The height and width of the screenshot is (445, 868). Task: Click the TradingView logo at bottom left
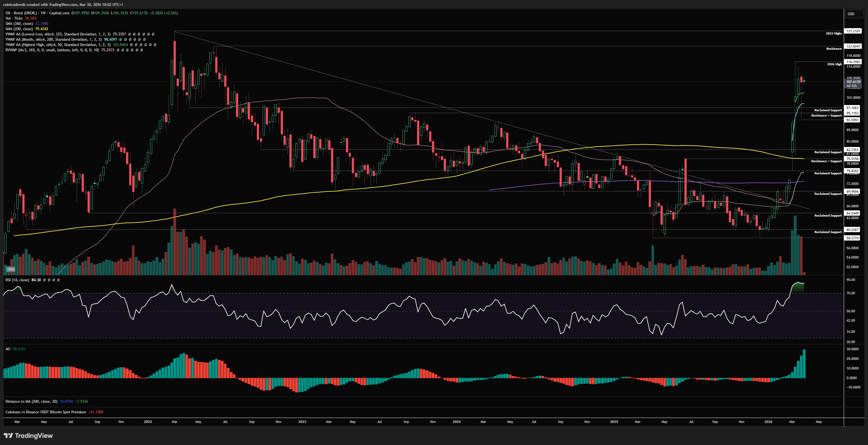(28, 436)
